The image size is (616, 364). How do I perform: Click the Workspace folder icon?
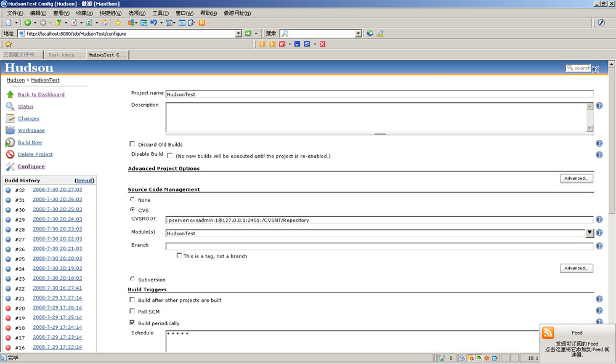10,131
